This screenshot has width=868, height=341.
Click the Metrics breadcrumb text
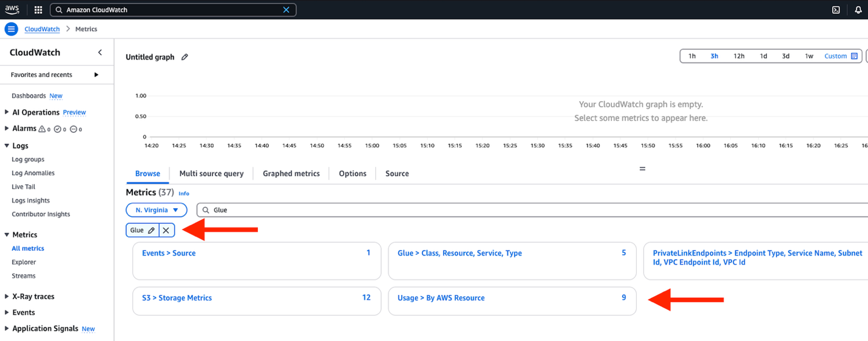tap(86, 29)
